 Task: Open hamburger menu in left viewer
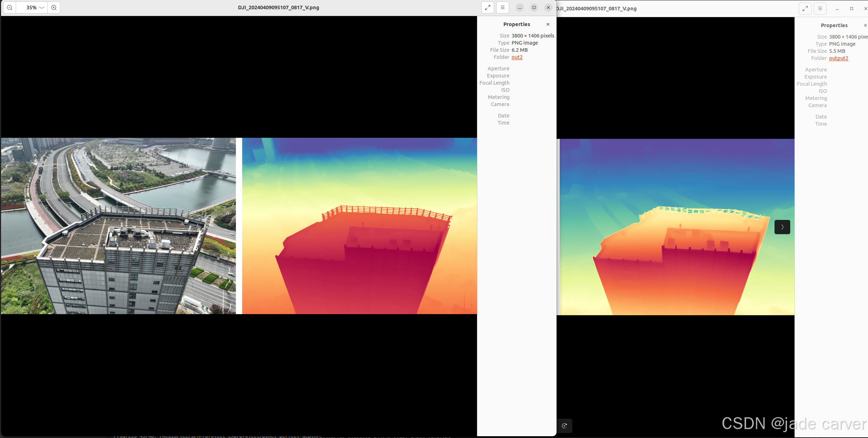tap(502, 7)
